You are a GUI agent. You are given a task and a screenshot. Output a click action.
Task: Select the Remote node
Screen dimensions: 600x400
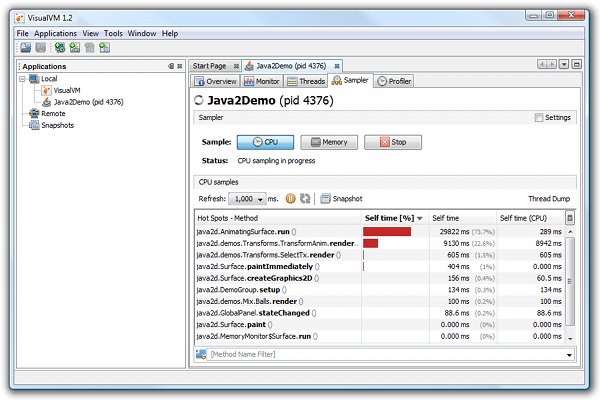tap(53, 114)
